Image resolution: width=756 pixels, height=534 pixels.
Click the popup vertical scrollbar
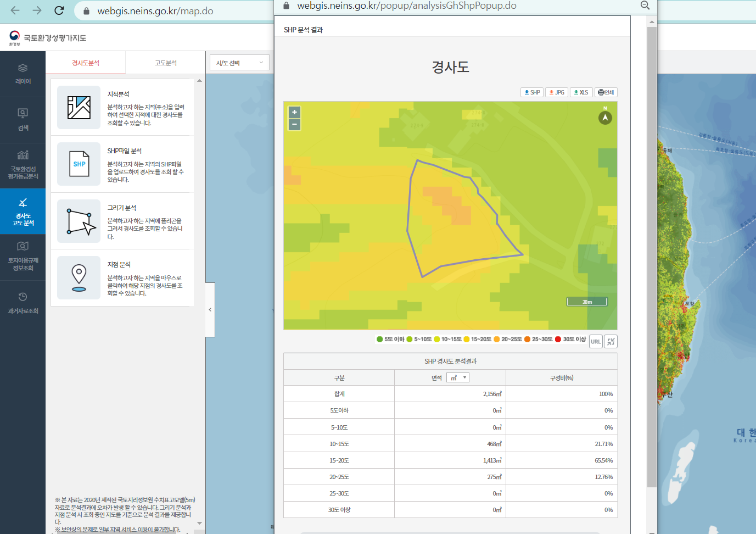[x=652, y=257]
